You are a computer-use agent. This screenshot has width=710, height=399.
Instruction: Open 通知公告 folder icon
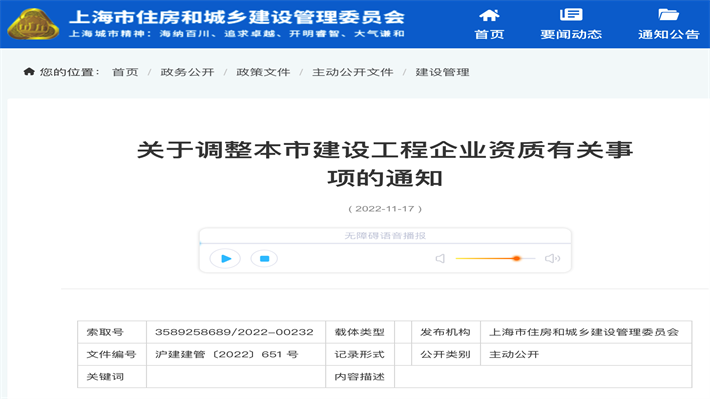pyautogui.click(x=668, y=14)
